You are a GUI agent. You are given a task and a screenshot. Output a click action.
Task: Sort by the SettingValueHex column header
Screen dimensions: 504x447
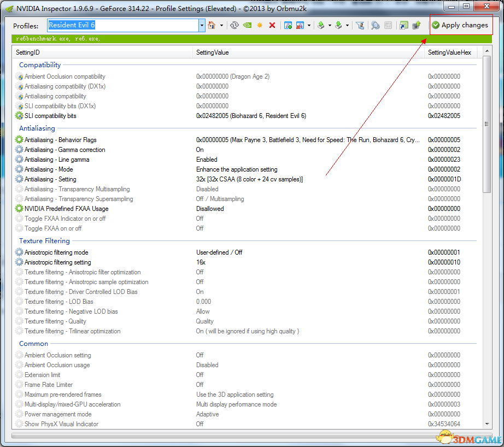pyautogui.click(x=450, y=52)
